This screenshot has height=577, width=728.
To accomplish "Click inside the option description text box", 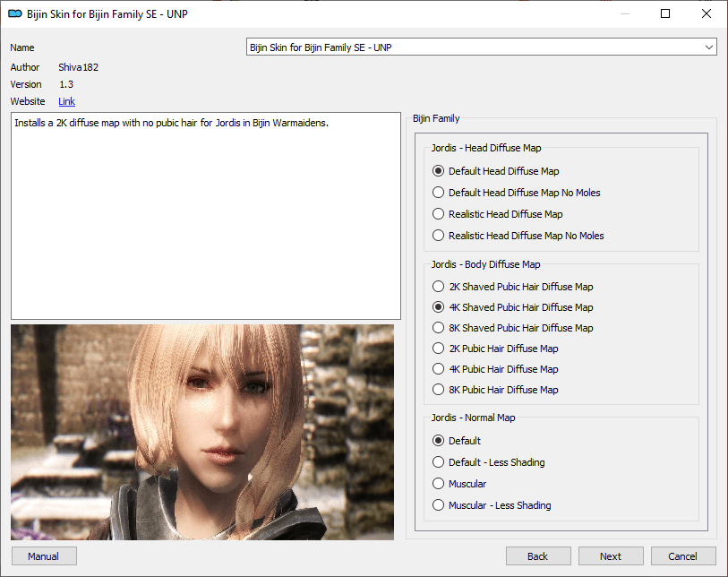I will pyautogui.click(x=206, y=216).
